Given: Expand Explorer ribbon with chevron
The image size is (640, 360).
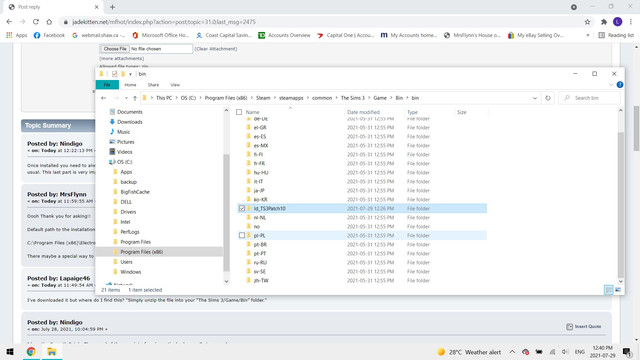Looking at the screenshot, I should coord(611,84).
